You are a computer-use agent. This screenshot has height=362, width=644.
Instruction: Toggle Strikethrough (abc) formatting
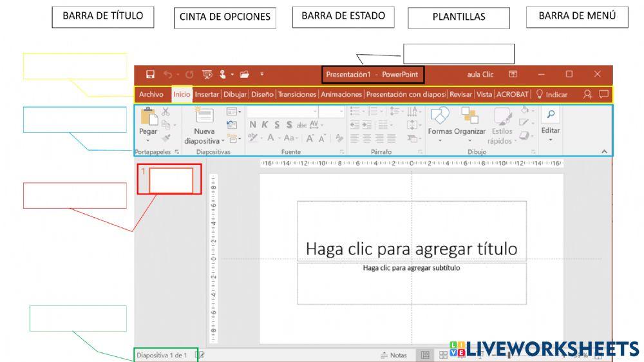pos(302,126)
